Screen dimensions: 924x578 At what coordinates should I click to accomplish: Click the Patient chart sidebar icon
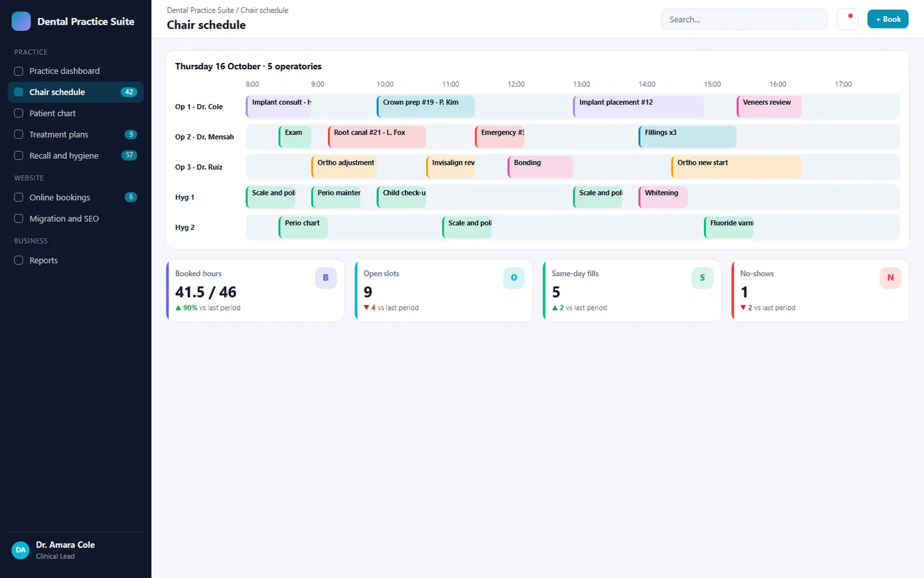(18, 113)
